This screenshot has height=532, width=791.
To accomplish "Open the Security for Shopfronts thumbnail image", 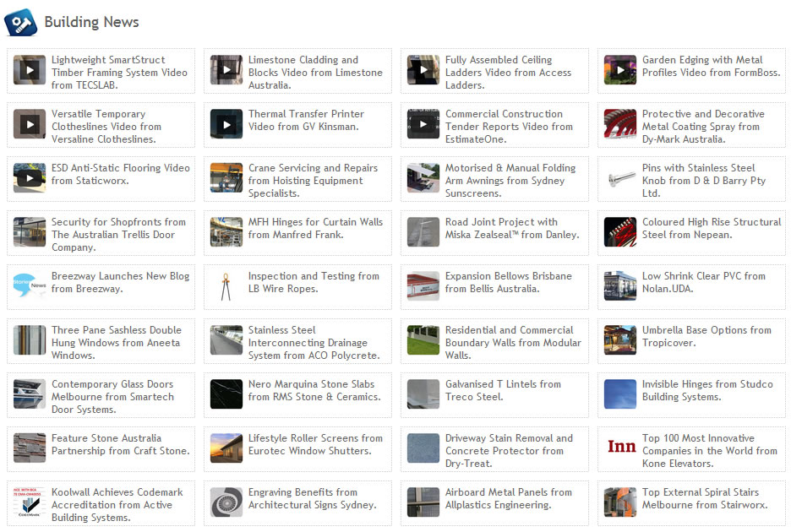I will click(x=30, y=232).
